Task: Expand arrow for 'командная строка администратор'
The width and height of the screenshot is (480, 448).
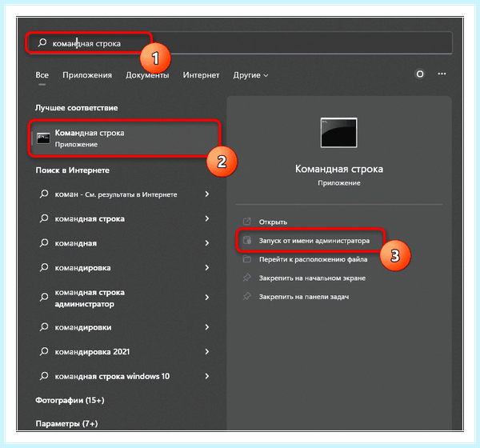Action: pos(207,297)
